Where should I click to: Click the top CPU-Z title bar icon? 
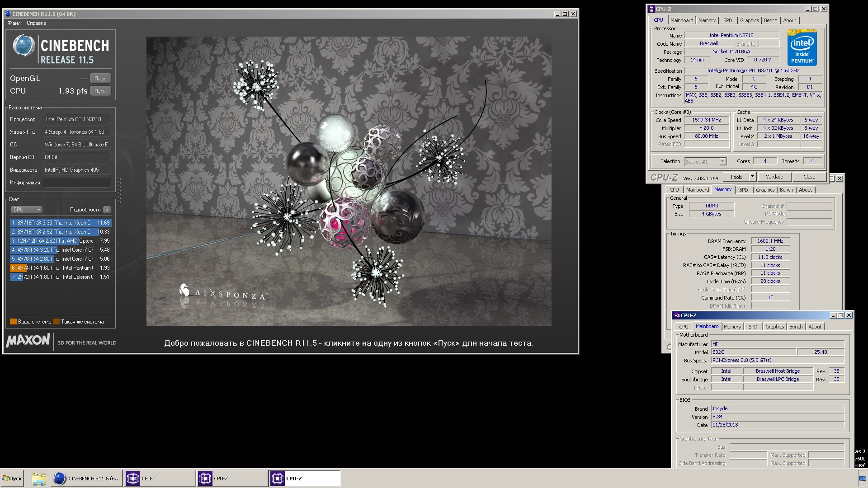coord(651,9)
